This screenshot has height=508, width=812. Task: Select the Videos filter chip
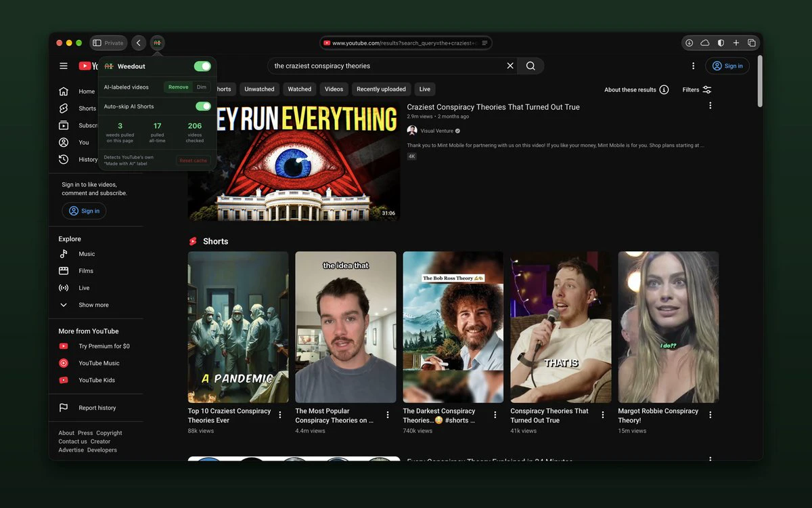tap(334, 89)
